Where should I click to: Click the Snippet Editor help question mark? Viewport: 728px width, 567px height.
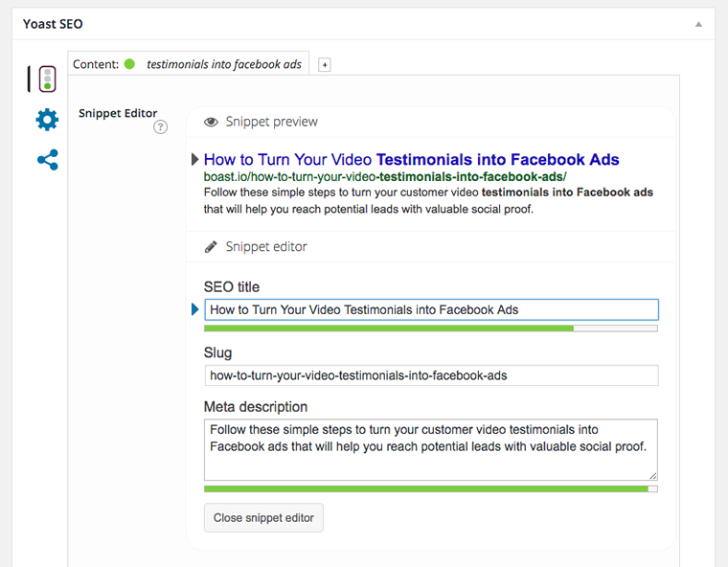160,127
